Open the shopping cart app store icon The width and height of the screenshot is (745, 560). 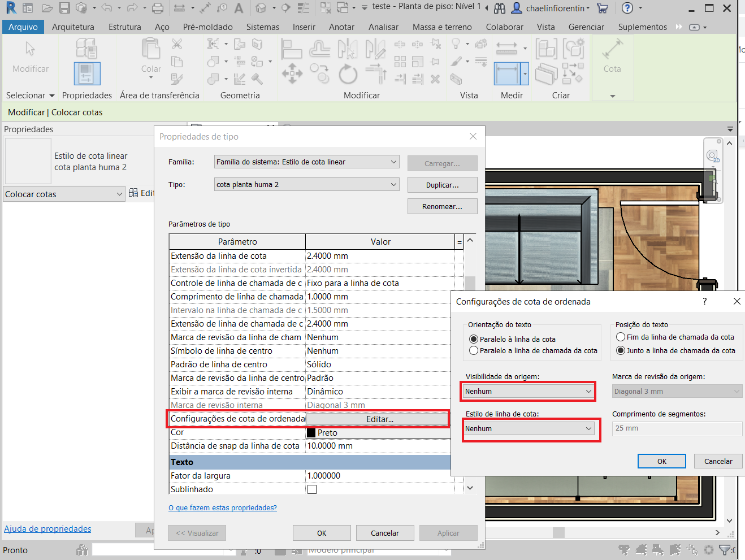[603, 8]
